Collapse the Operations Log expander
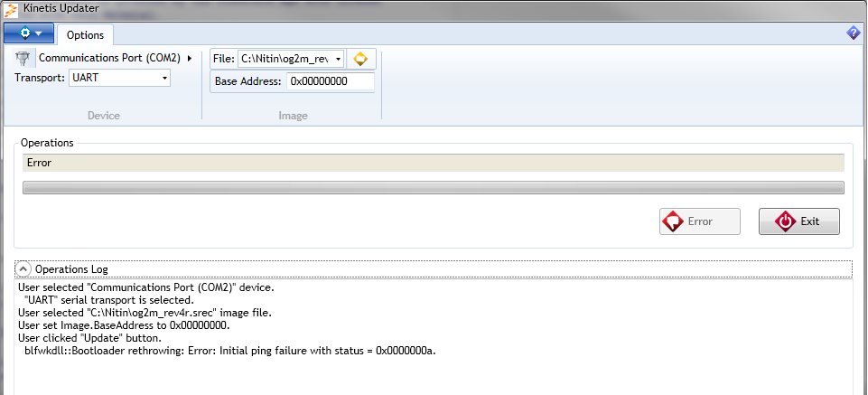This screenshot has height=395, width=868. click(x=23, y=269)
